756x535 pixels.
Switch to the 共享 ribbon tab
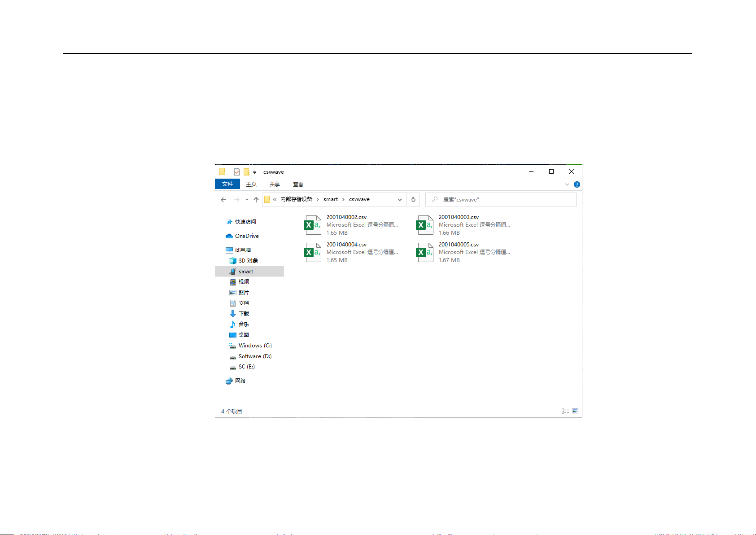[x=275, y=184]
